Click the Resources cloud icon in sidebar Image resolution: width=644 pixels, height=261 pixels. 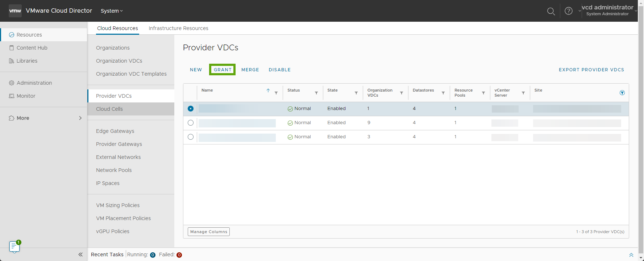(12, 35)
